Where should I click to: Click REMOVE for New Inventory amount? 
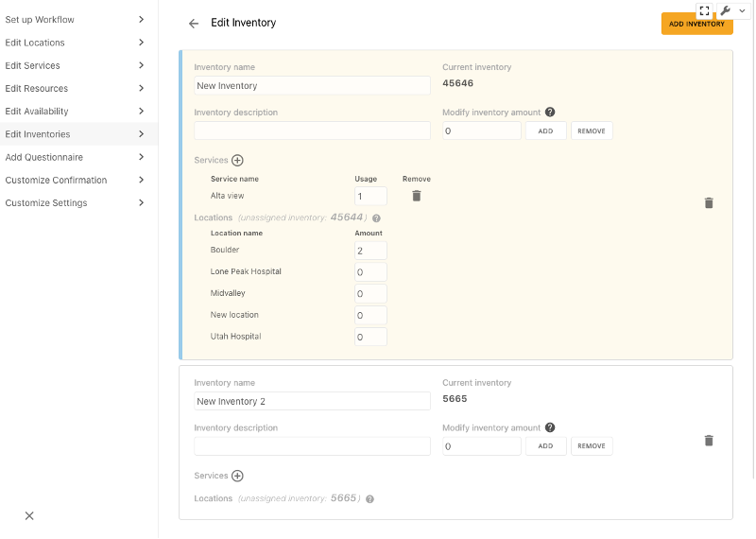592,130
